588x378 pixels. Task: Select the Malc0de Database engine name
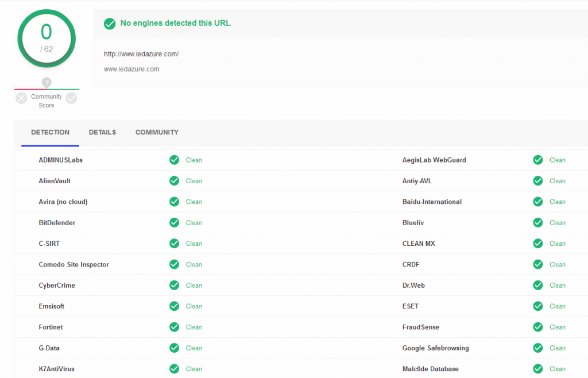(431, 369)
